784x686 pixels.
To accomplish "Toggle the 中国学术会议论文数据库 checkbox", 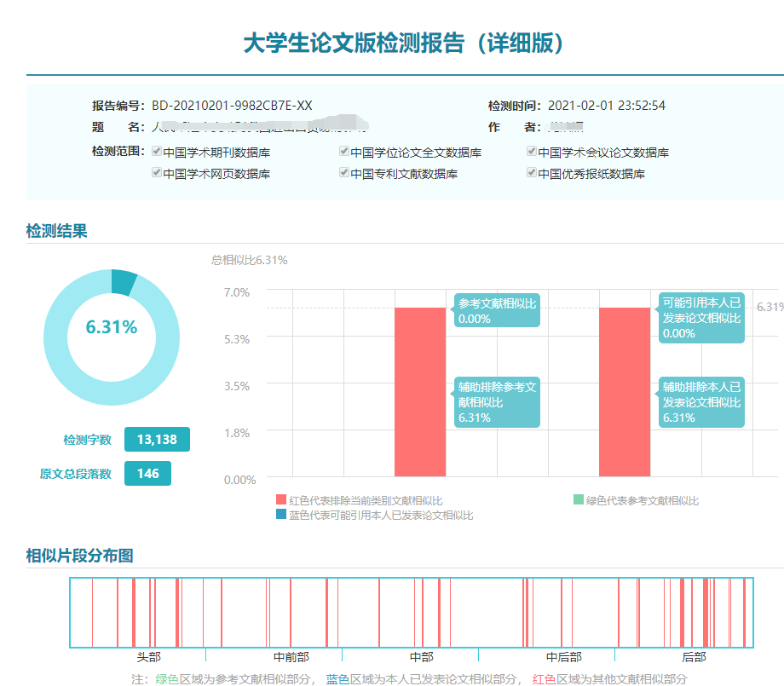I will pos(532,152).
